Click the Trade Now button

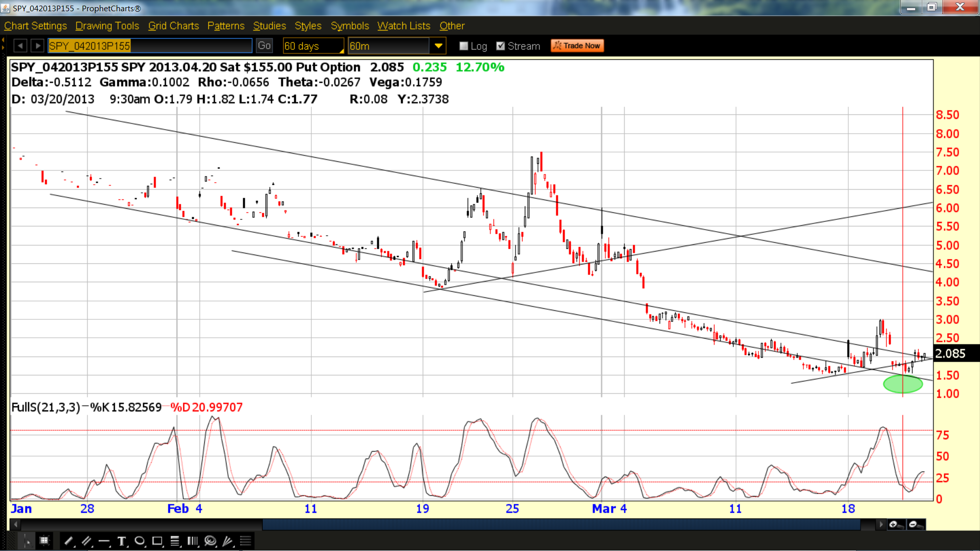click(577, 46)
